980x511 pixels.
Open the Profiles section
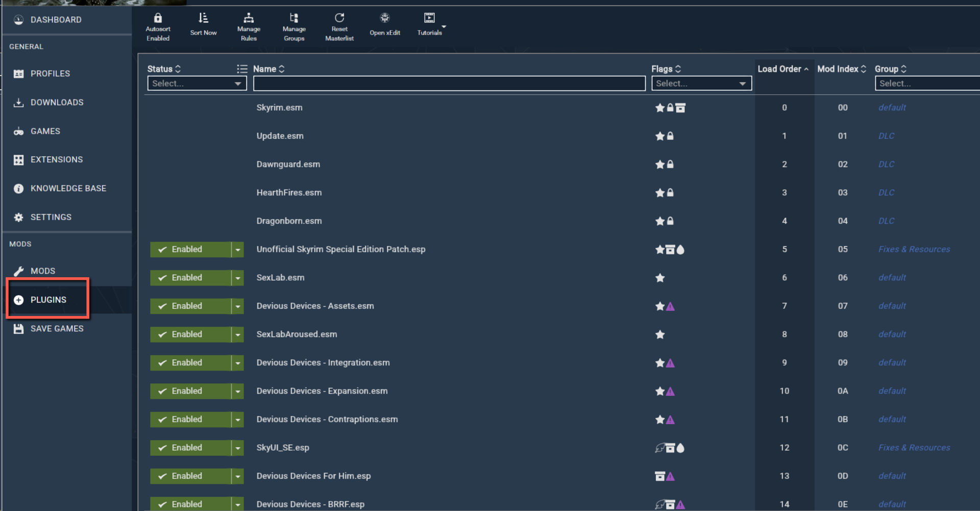pyautogui.click(x=50, y=74)
